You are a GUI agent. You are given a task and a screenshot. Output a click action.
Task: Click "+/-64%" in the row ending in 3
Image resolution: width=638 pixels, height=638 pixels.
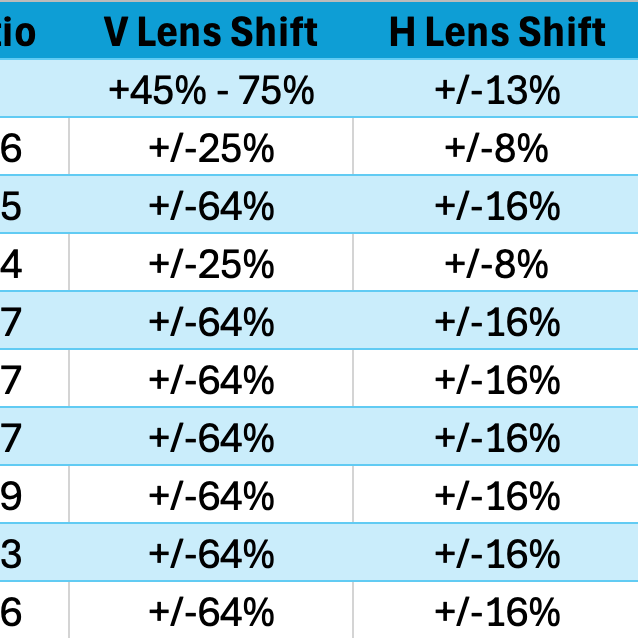[x=211, y=553]
